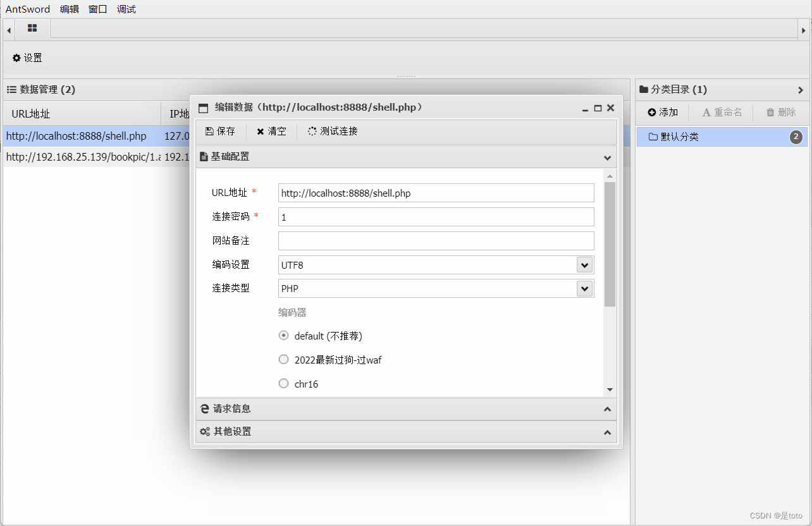
Task: Expand the 其他设置 section
Action: 607,432
